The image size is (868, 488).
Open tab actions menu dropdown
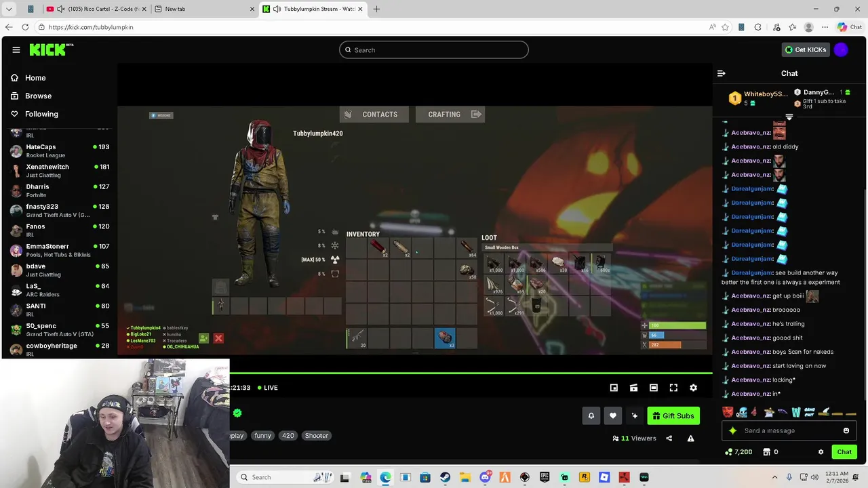tap(9, 9)
